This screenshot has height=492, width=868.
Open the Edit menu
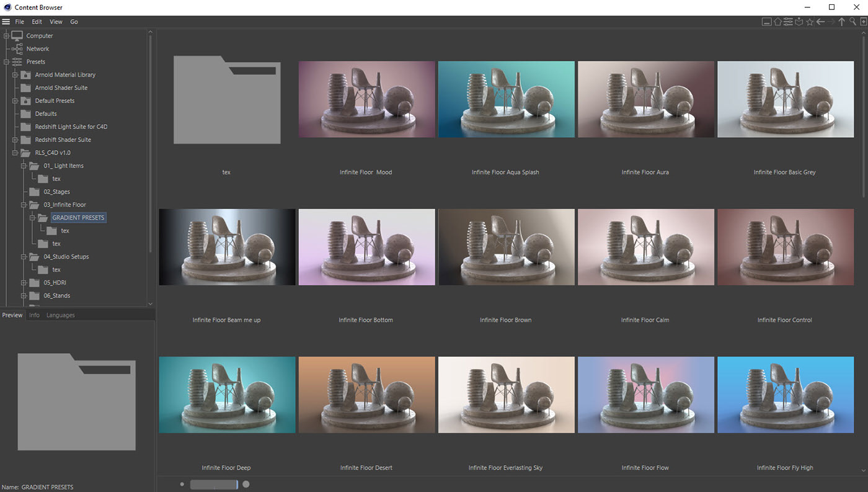[37, 22]
